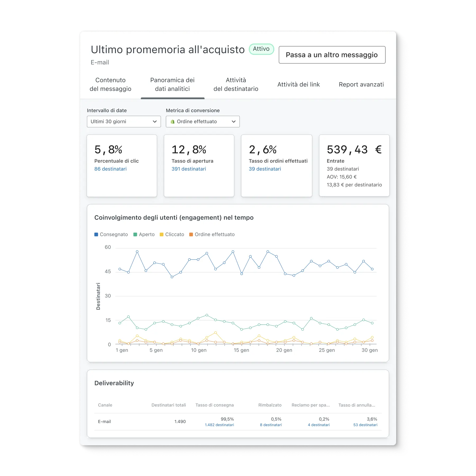Click the Destinatari totali column header
The image size is (476, 476).
tap(169, 405)
